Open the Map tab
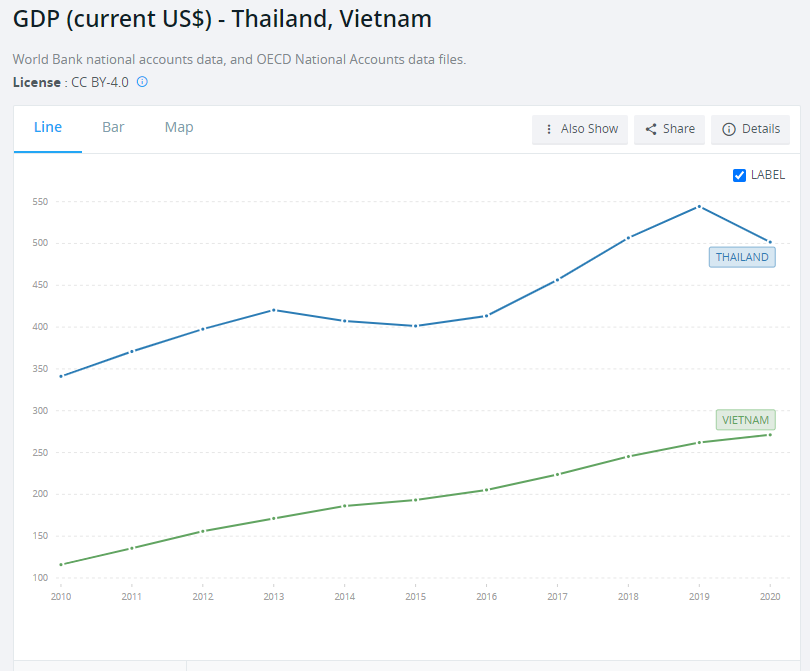Image resolution: width=810 pixels, height=671 pixels. [x=179, y=127]
